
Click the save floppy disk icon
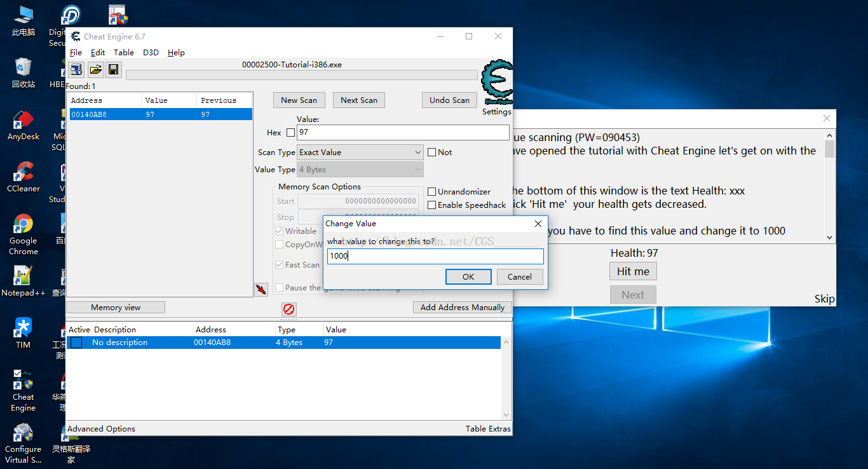pyautogui.click(x=113, y=69)
